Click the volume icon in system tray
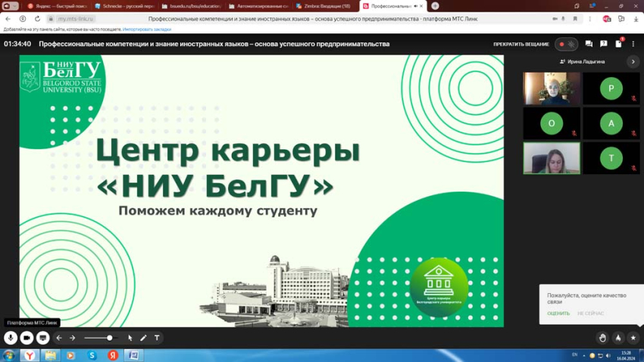Image resolution: width=644 pixels, height=362 pixels. click(608, 355)
